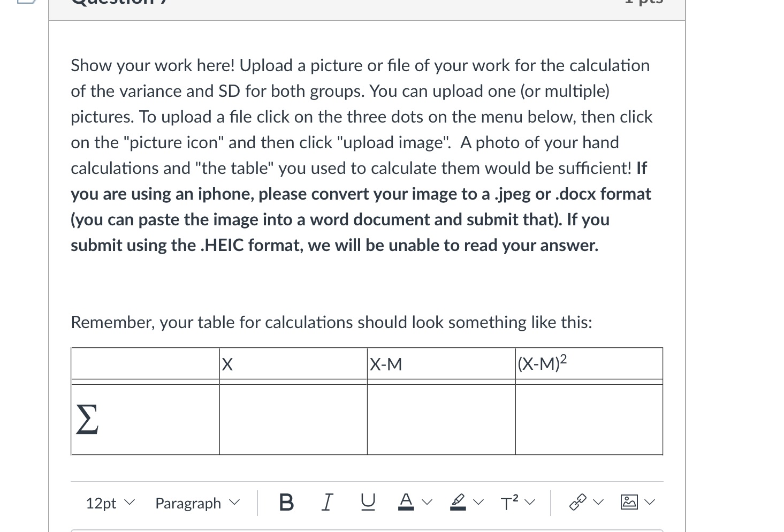Toggle underline formatting

[x=367, y=502]
